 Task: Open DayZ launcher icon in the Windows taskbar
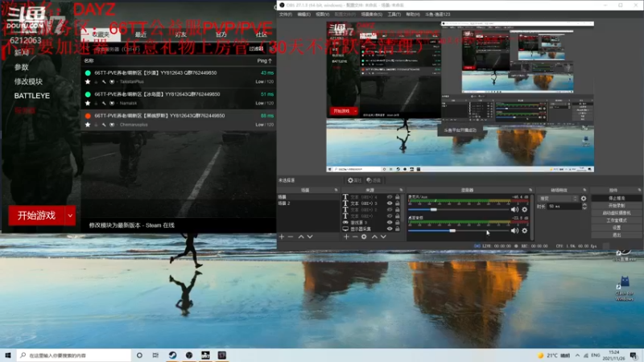click(x=205, y=355)
